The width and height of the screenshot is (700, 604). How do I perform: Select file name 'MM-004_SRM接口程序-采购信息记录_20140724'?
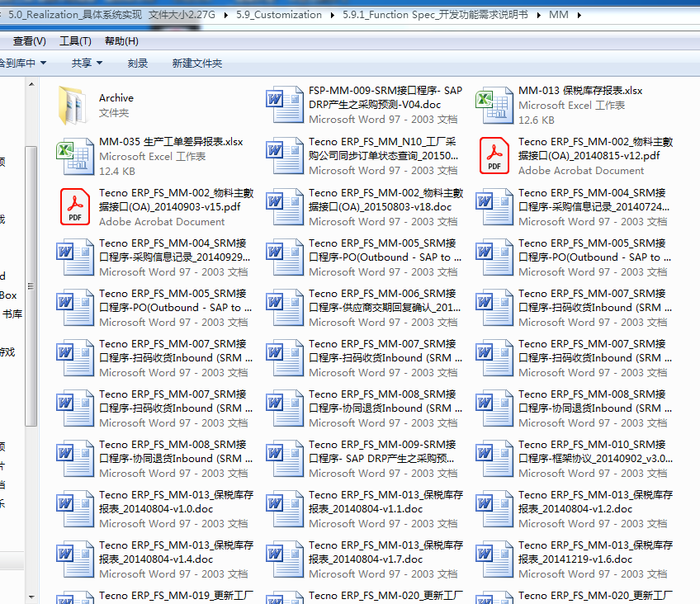coord(594,200)
